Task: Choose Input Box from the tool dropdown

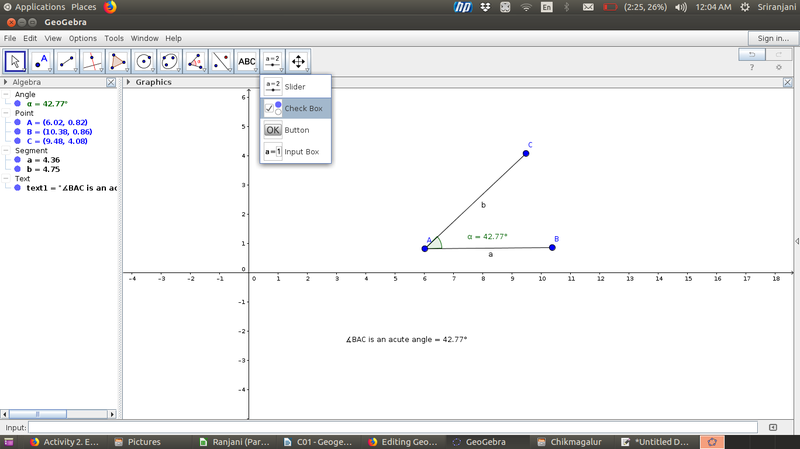Action: click(x=295, y=152)
